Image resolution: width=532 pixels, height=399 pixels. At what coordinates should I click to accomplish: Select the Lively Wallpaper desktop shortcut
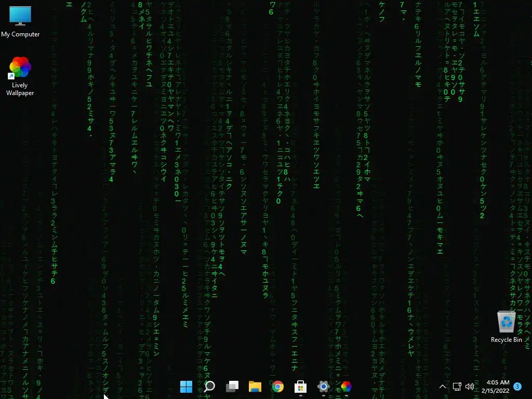20,76
